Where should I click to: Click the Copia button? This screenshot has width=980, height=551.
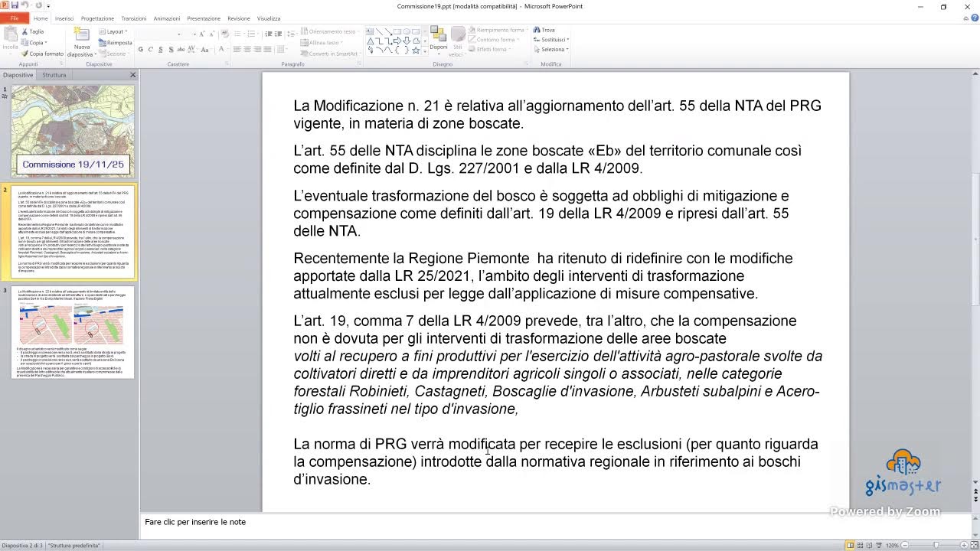(33, 43)
